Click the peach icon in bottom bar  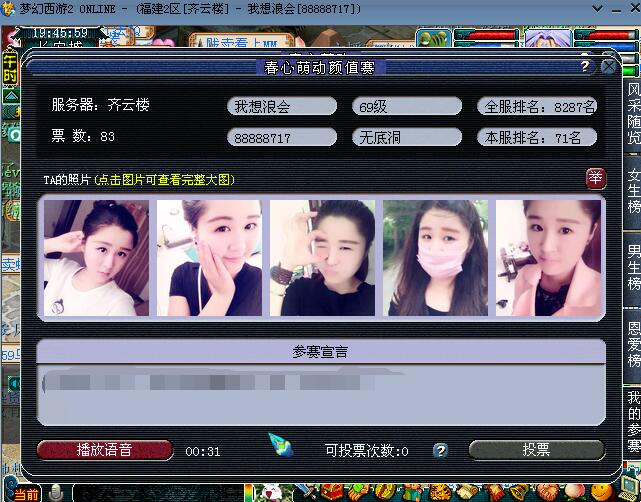point(574,492)
